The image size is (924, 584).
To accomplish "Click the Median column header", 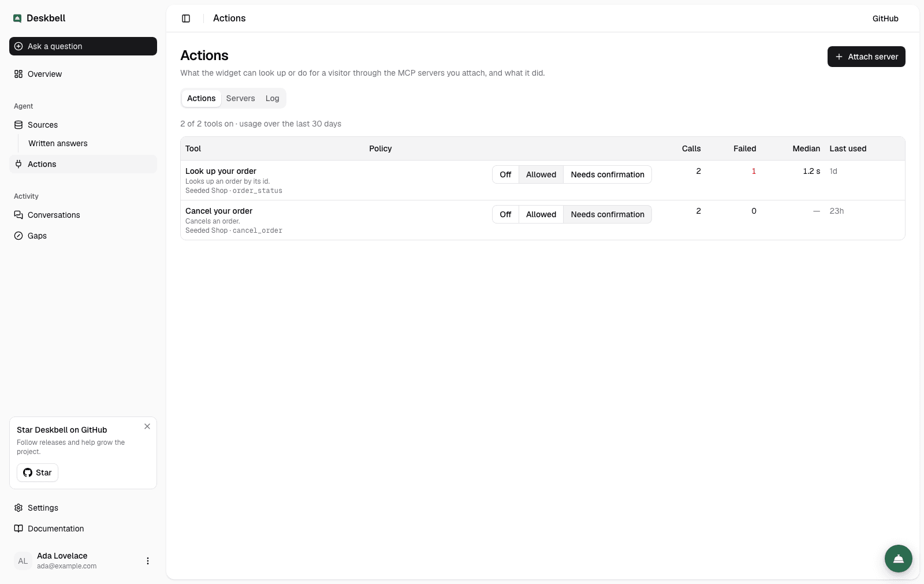I will tap(806, 148).
